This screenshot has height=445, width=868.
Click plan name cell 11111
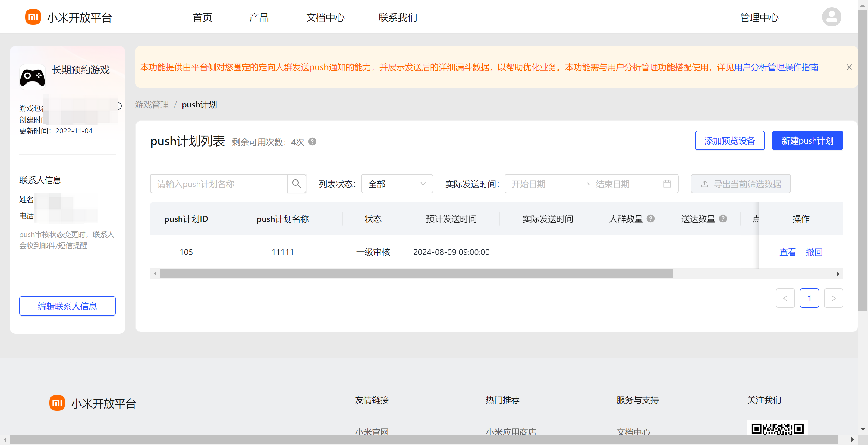pos(283,252)
